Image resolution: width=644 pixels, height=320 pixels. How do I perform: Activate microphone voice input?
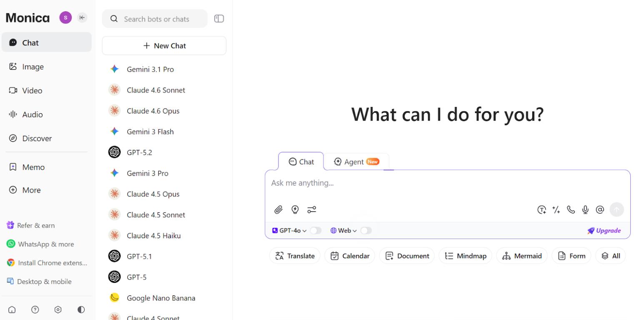[x=585, y=210]
